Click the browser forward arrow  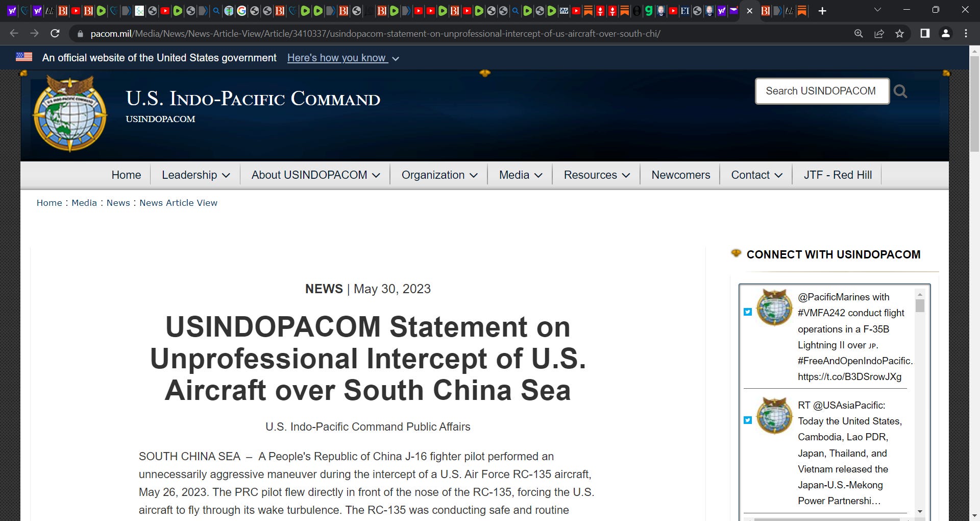point(34,34)
